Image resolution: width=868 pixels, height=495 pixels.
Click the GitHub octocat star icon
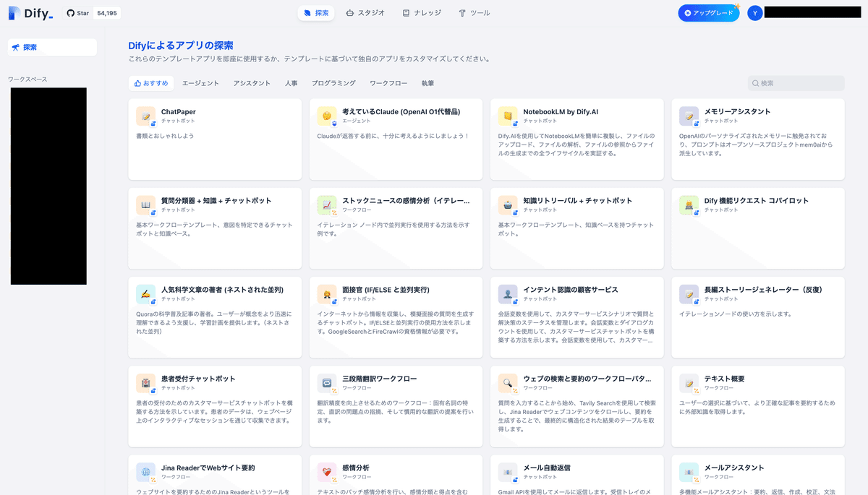(69, 12)
